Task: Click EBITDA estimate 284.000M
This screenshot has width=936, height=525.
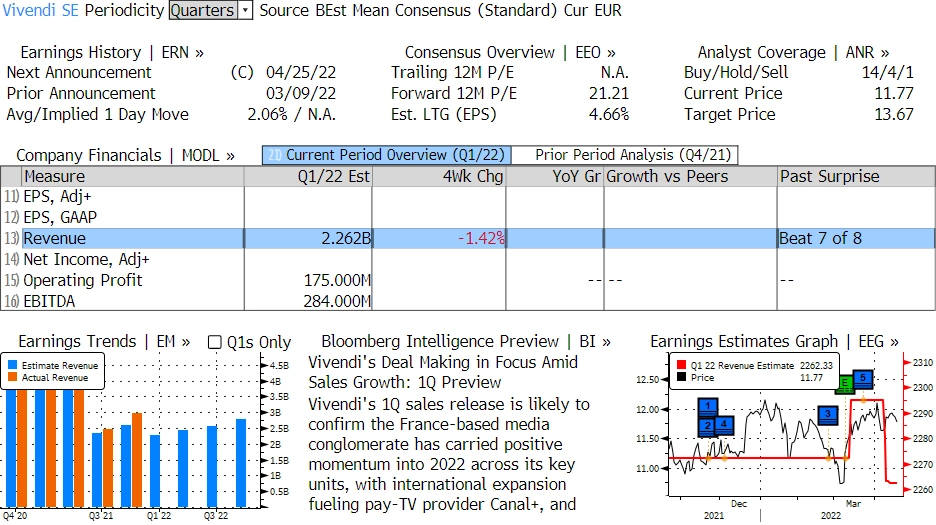Action: pyautogui.click(x=337, y=301)
